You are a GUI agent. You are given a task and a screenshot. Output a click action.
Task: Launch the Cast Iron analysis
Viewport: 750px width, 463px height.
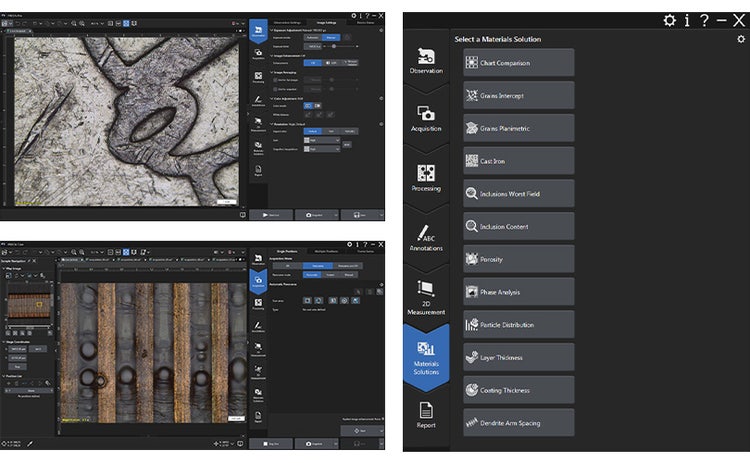click(x=518, y=161)
